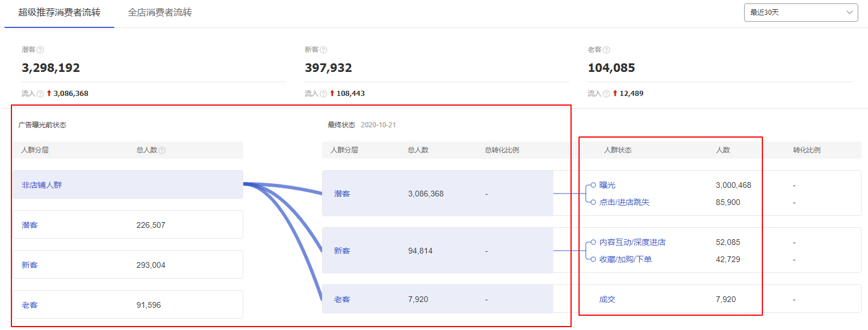This screenshot has width=868, height=330.
Task: Open the 点击/进店跳失 status link
Action: [624, 202]
